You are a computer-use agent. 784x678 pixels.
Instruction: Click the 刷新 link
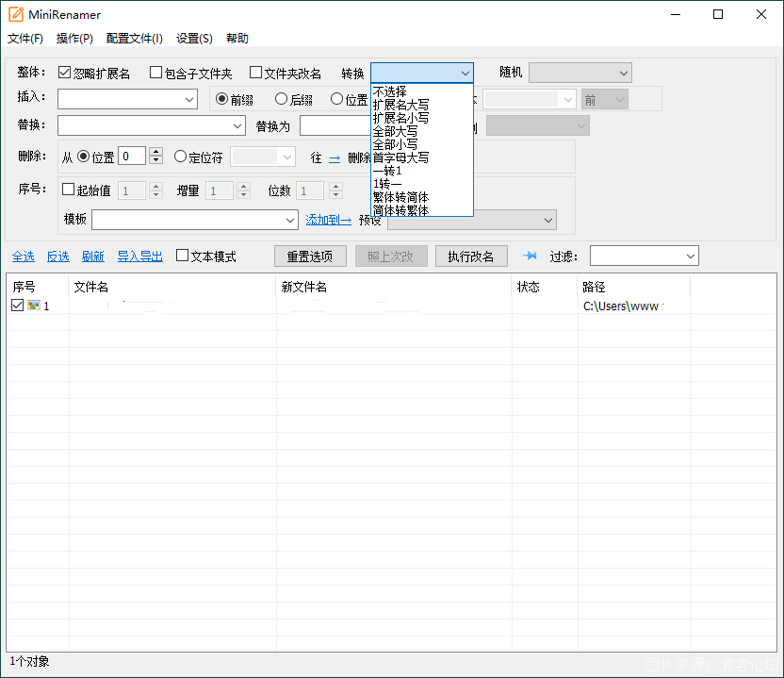tap(93, 256)
